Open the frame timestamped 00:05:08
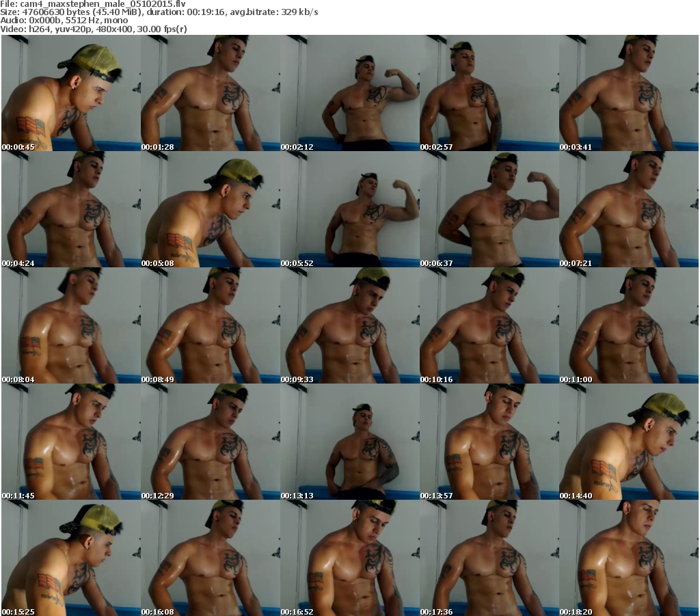The image size is (700, 616). point(211,209)
